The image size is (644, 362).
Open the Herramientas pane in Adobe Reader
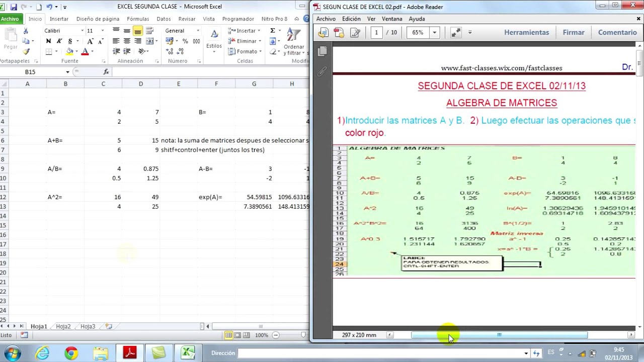point(527,33)
